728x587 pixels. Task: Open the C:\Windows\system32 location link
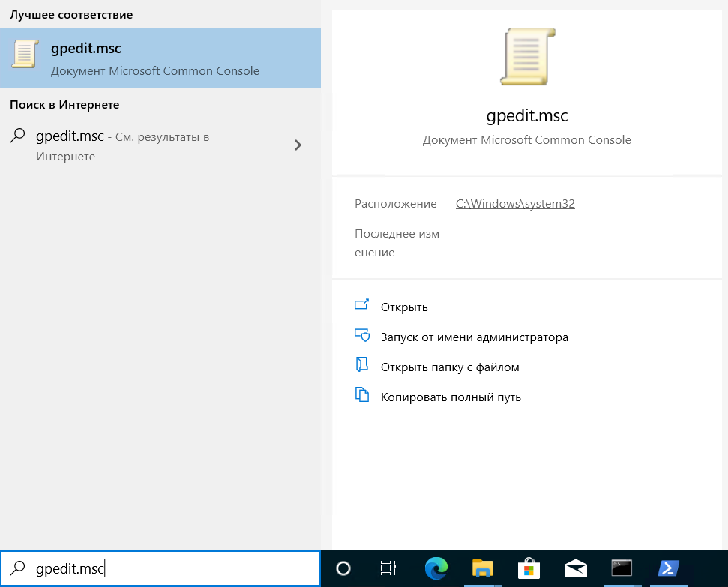[x=515, y=203]
